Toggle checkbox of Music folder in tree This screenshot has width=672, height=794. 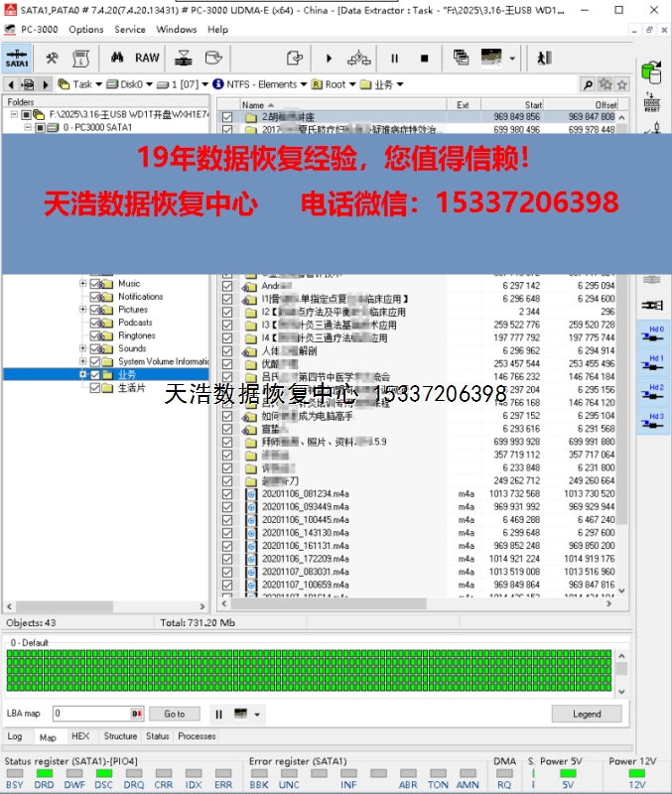pos(96,284)
